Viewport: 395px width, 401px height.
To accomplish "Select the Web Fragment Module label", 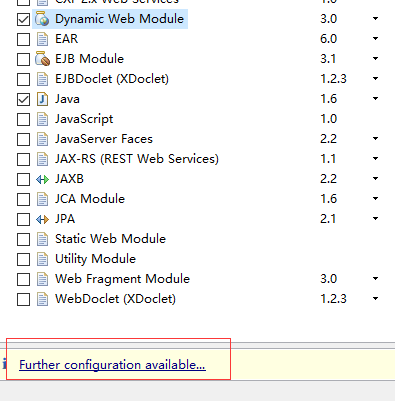I will pyautogui.click(x=122, y=279).
